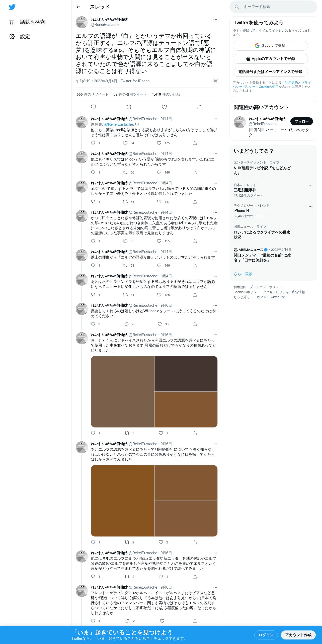This screenshot has height=644, width=322.
Task: Retweet the reply with 84 retweets
Action: tap(125, 143)
